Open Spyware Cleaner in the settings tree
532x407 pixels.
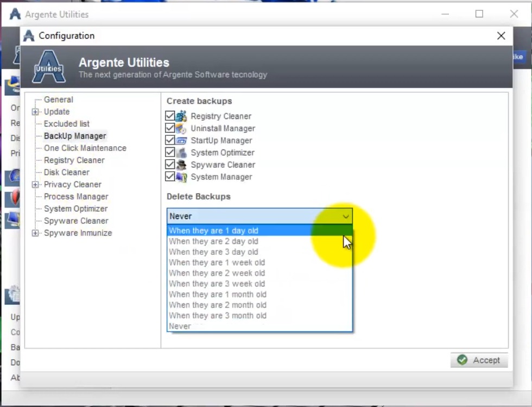76,221
